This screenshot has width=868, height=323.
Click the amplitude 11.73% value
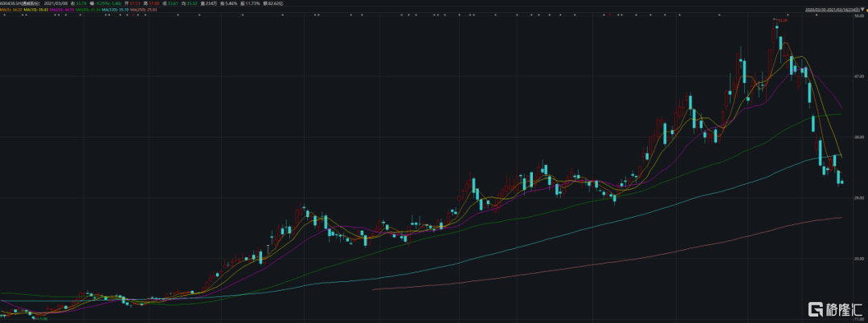tap(253, 3)
